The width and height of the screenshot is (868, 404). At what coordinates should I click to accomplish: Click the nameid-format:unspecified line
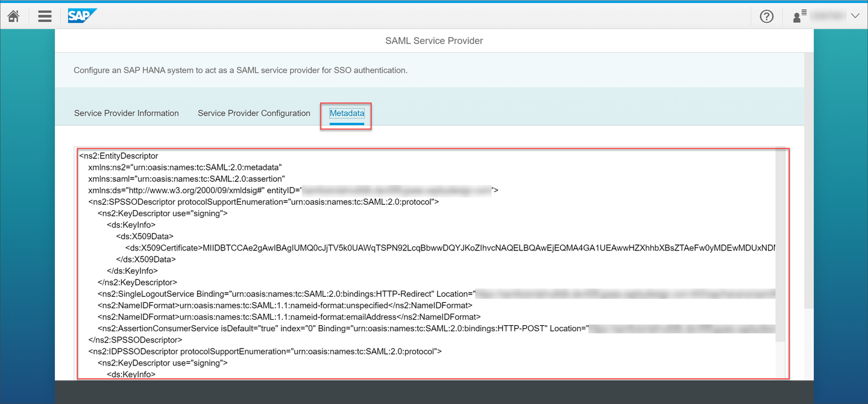click(x=285, y=305)
